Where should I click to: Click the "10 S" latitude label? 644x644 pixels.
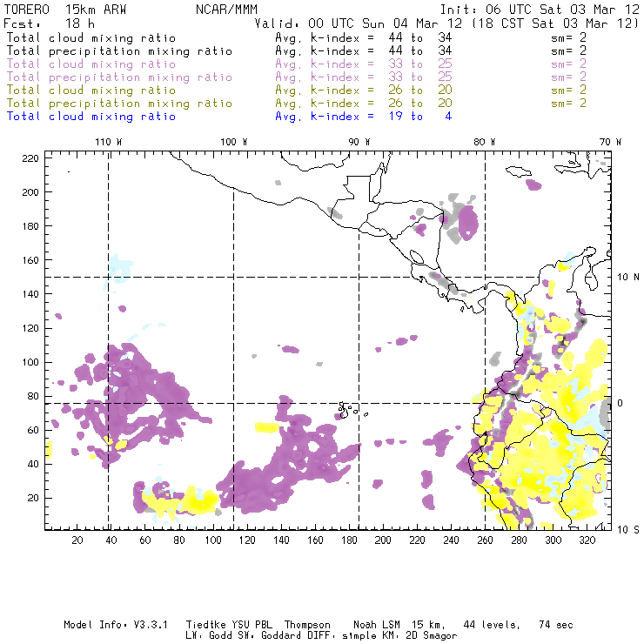(x=628, y=530)
